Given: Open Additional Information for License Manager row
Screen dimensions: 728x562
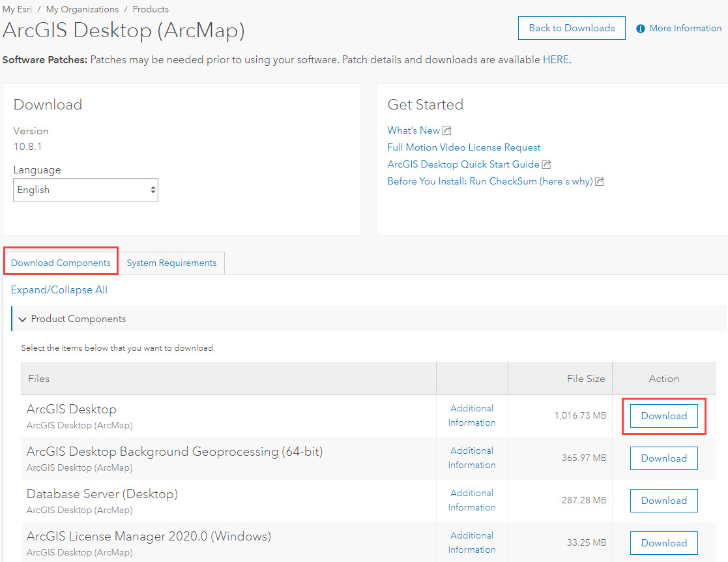Looking at the screenshot, I should (x=472, y=542).
